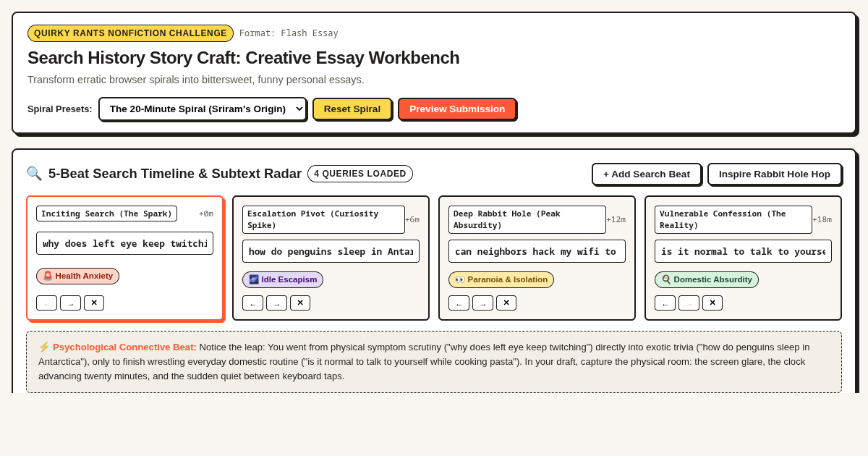The image size is (868, 456).
Task: Edit the 'how do penguins sleep' query
Action: (331, 251)
